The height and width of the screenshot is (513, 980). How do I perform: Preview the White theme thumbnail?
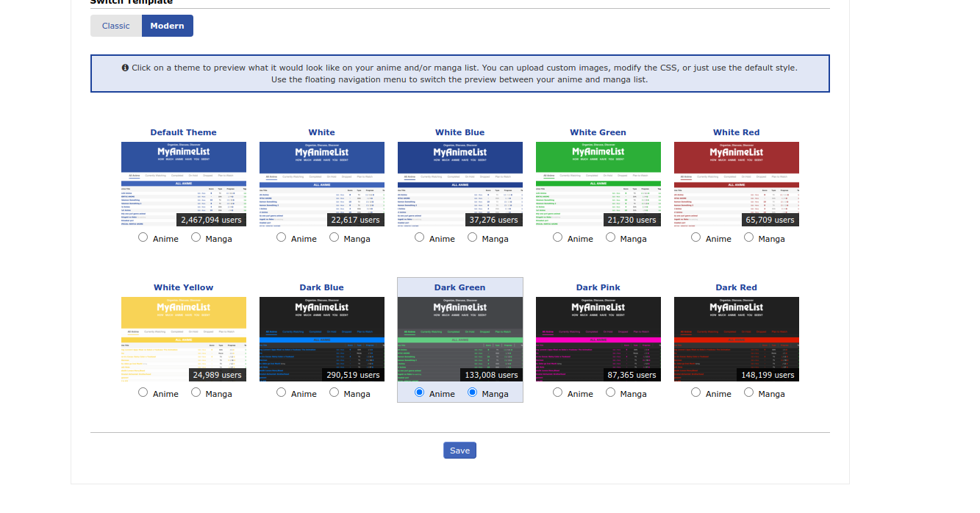[322, 184]
